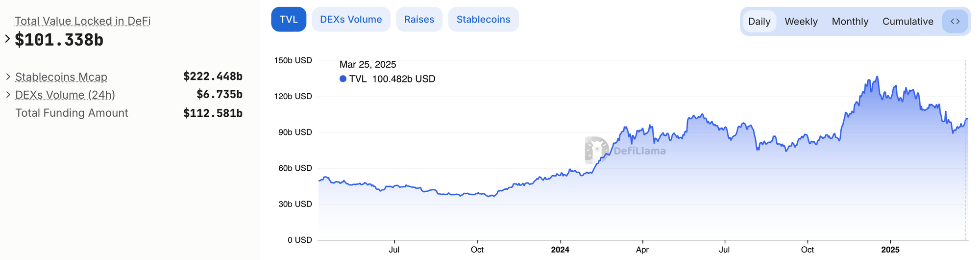Open the DEXs Volume (24h) link
The image size is (980, 260).
point(65,95)
